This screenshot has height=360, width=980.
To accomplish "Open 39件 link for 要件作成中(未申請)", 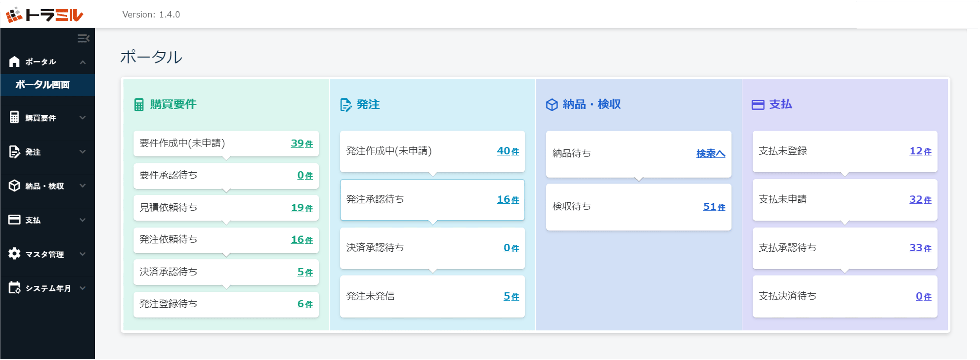I will [x=302, y=143].
